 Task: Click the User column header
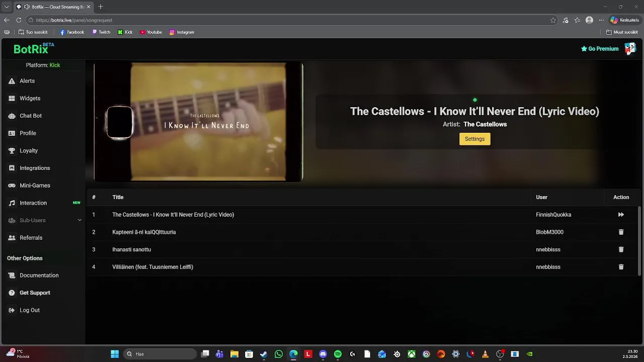coord(541,197)
